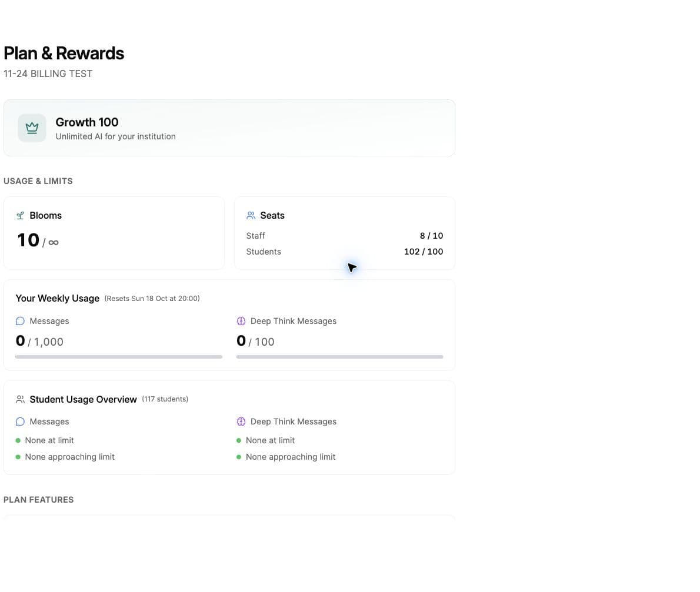The height and width of the screenshot is (592, 700).
Task: Click the '0 / 100' Deep Think count
Action: tap(255, 342)
